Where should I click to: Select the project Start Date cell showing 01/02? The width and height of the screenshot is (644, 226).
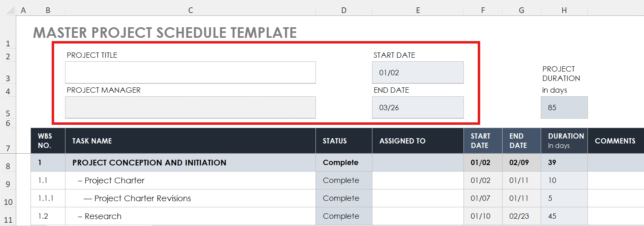(418, 72)
